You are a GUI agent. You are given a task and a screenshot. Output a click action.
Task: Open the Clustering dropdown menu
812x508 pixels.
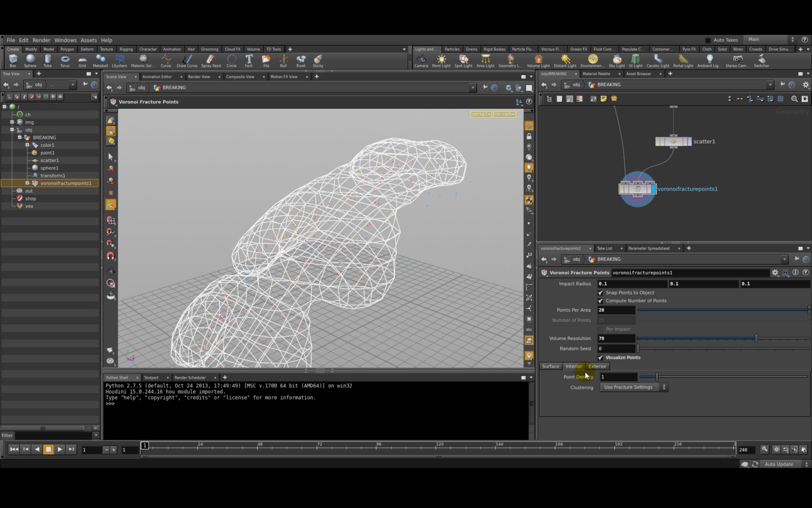(x=633, y=387)
